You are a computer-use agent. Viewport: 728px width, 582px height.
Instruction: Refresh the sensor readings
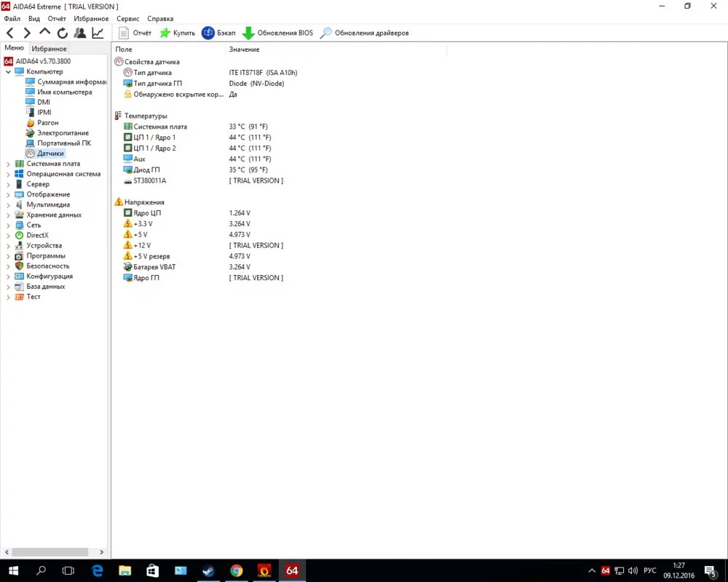coord(62,33)
